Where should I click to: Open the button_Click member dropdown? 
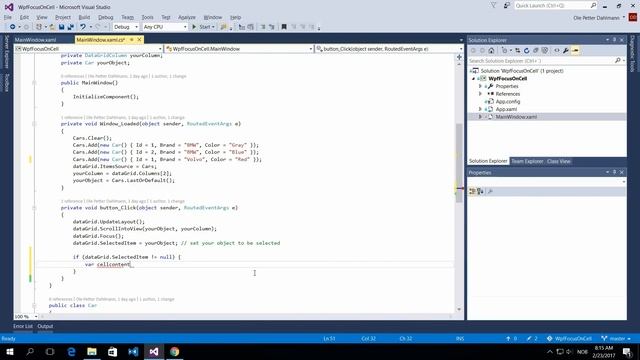[x=389, y=49]
